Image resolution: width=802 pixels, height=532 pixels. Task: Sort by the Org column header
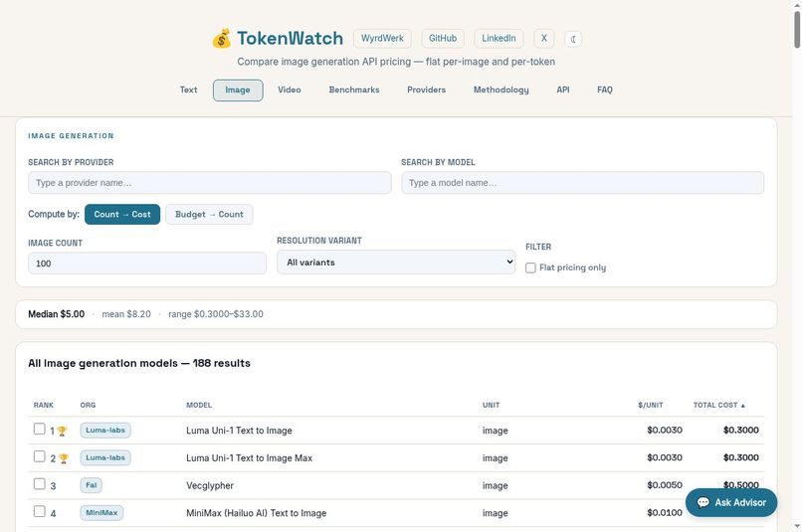click(x=88, y=405)
